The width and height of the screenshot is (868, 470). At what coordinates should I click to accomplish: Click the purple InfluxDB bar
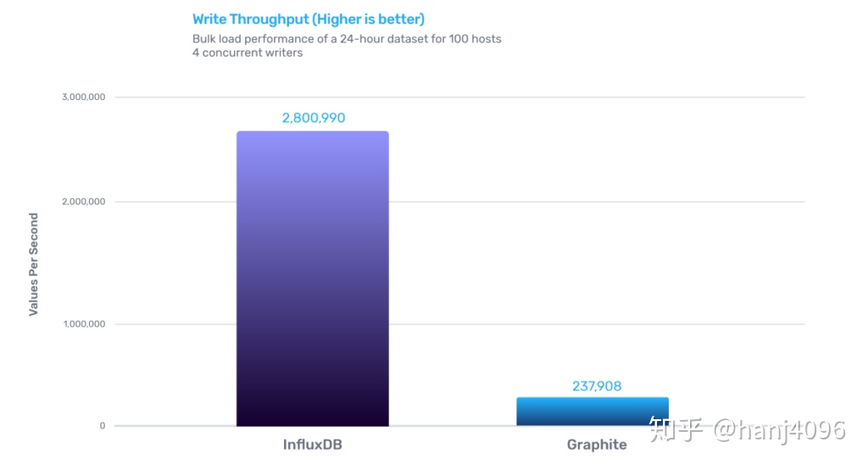click(312, 279)
